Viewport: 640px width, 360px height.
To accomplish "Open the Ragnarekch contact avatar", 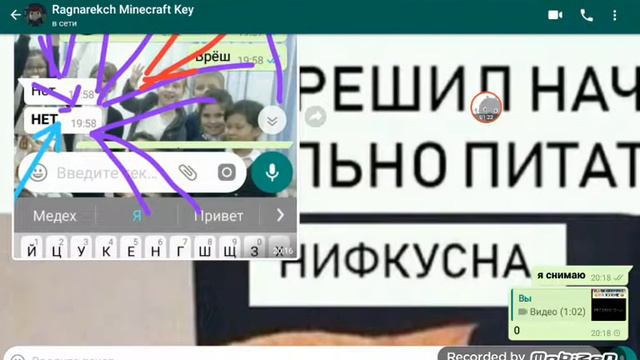I will pyautogui.click(x=36, y=16).
